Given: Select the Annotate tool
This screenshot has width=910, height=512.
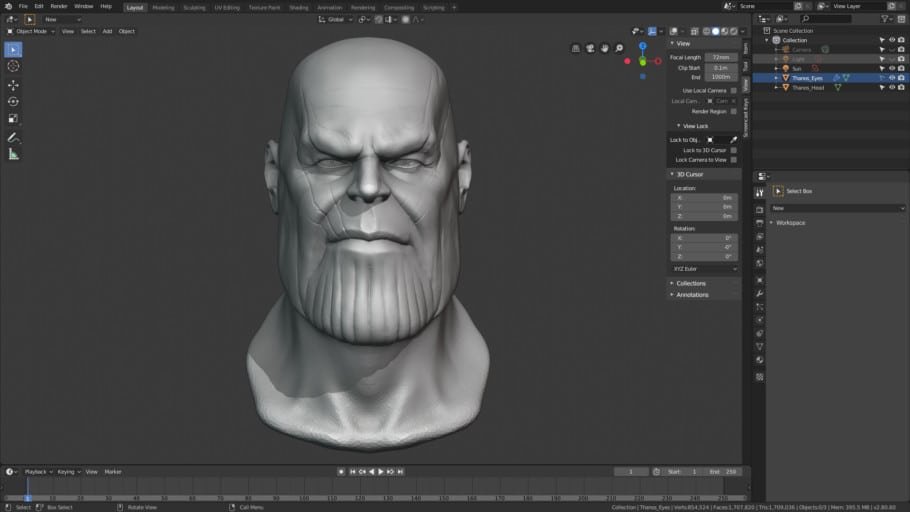Looking at the screenshot, I should [13, 138].
